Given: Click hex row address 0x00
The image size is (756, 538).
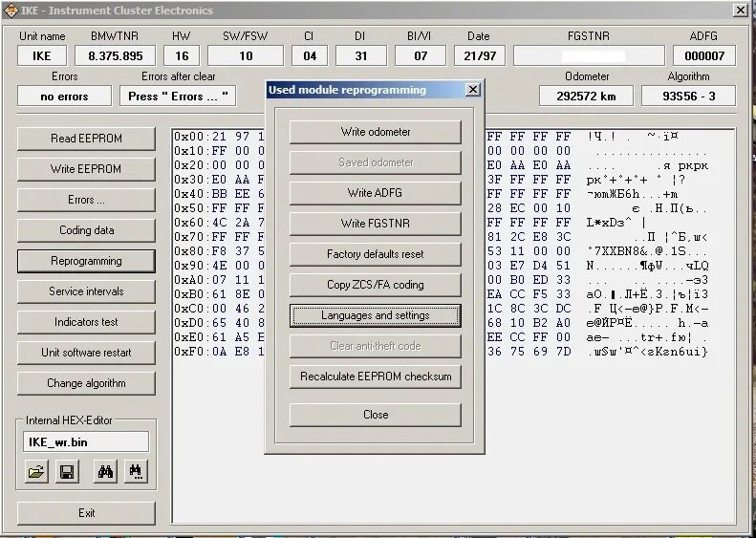Looking at the screenshot, I should (x=191, y=137).
